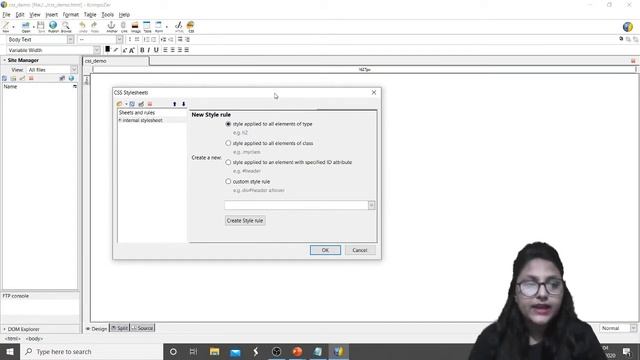Select style applied to all elements of class
This screenshot has width=640, height=360.
pyautogui.click(x=228, y=143)
